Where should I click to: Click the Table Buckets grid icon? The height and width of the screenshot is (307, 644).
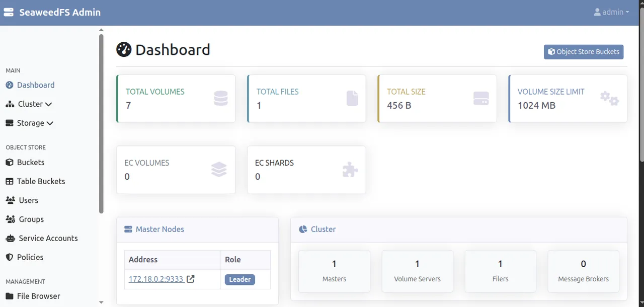coord(10,182)
